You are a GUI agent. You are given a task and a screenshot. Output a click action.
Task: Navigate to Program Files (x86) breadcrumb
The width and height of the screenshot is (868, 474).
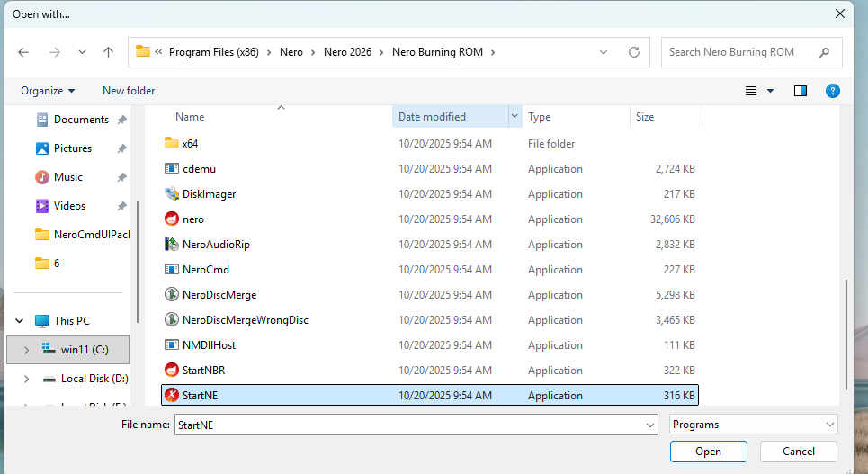[x=214, y=52]
